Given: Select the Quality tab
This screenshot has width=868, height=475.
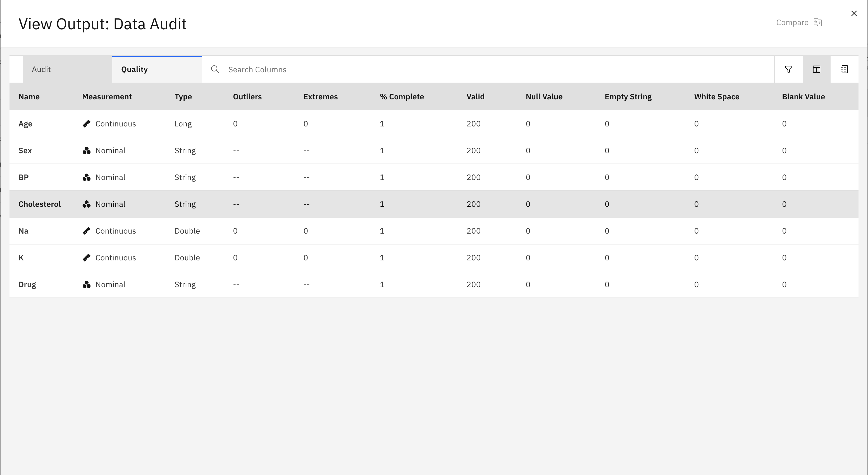Looking at the screenshot, I should pos(157,69).
